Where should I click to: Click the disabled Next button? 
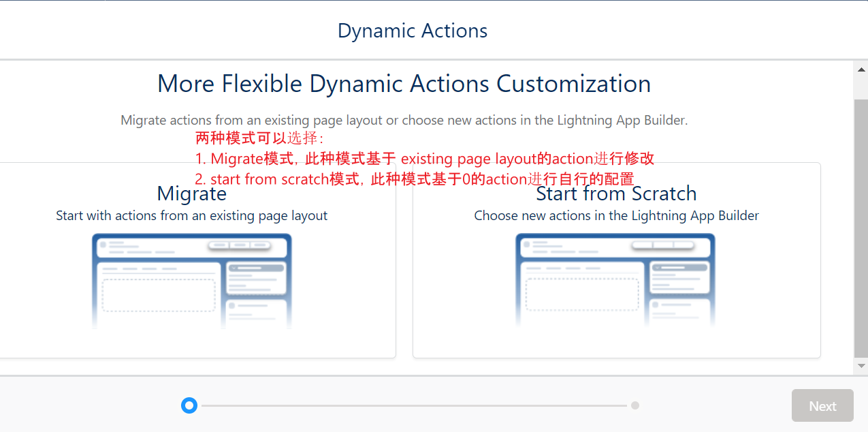[x=822, y=405]
